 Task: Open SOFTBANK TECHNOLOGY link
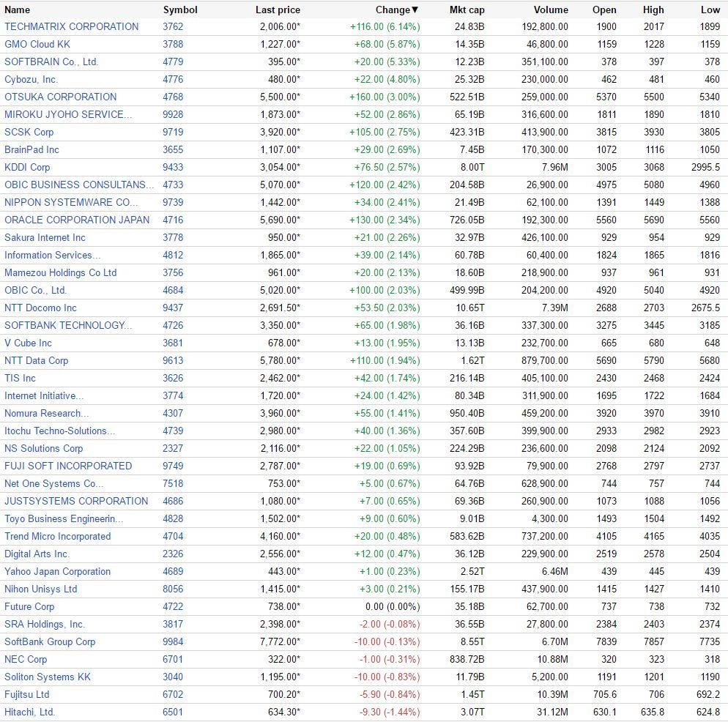point(68,325)
